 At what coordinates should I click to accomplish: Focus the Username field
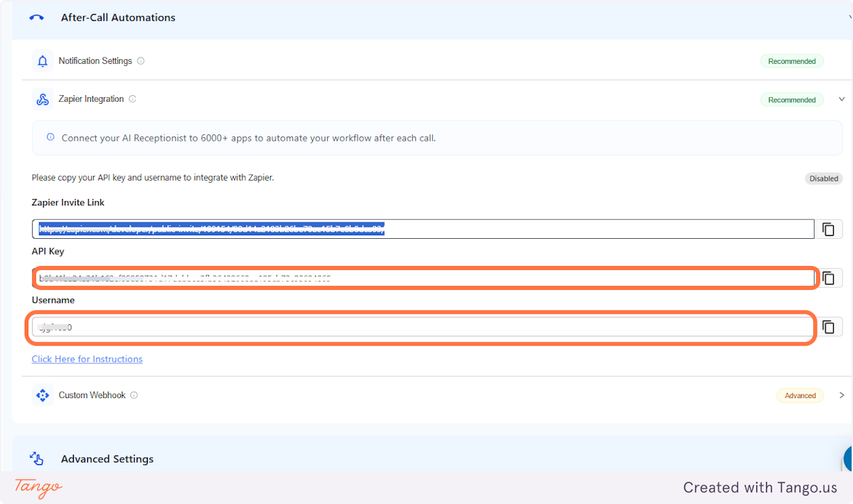tap(423, 327)
